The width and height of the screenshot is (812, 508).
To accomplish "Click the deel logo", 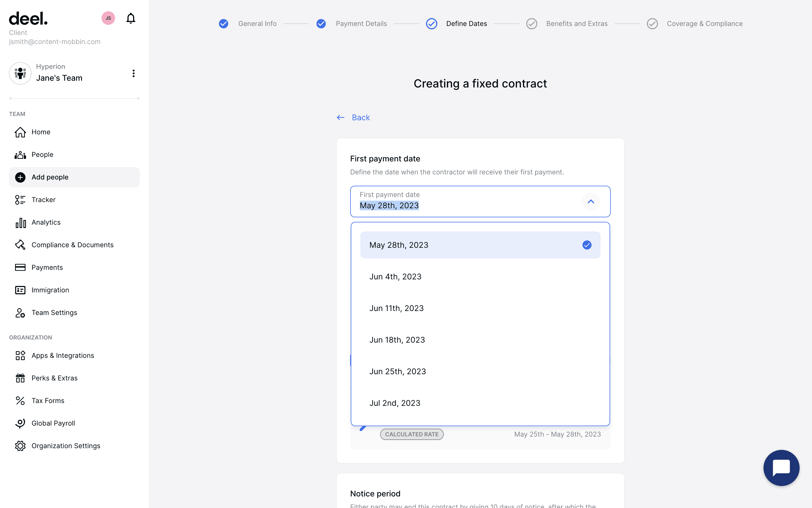I will click(28, 19).
